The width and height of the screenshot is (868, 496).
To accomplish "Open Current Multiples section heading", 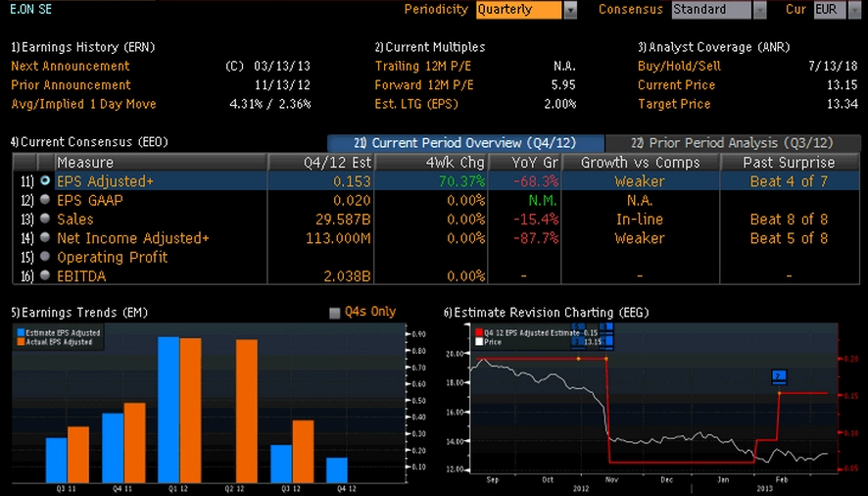I will (430, 47).
